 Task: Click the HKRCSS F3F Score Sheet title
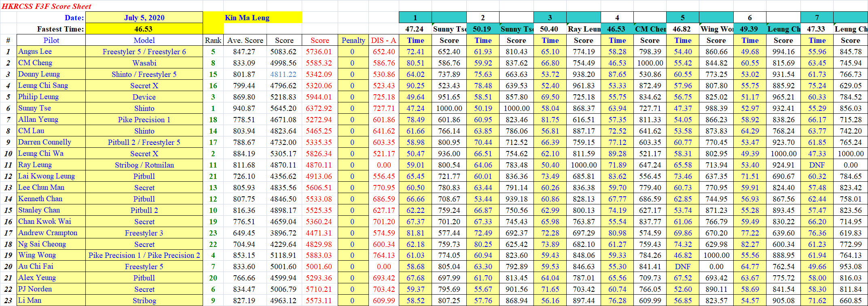pos(47,6)
